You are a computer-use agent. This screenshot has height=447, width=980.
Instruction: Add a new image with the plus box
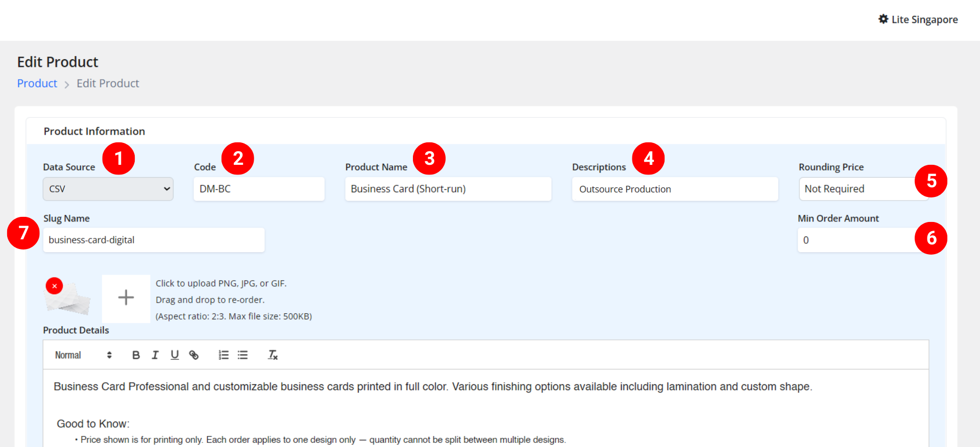click(x=126, y=297)
